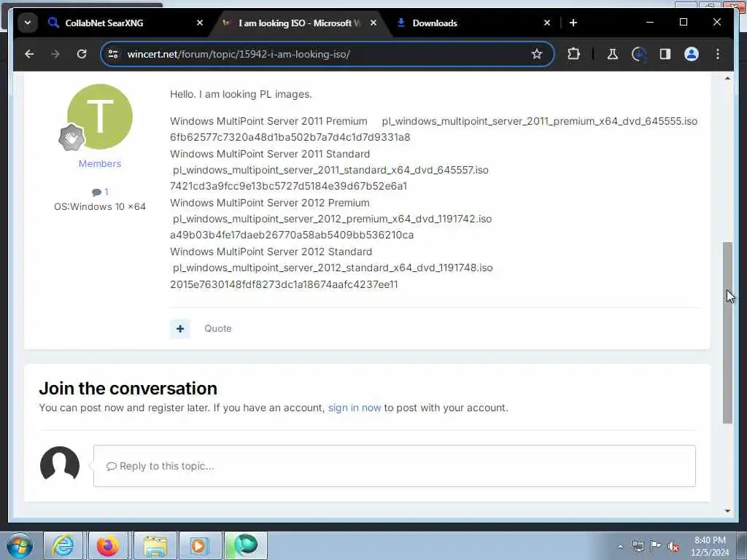Click hash text 6fb62577c7320a48d1ba502b7a7d4c1d7d9331a8

(290, 137)
